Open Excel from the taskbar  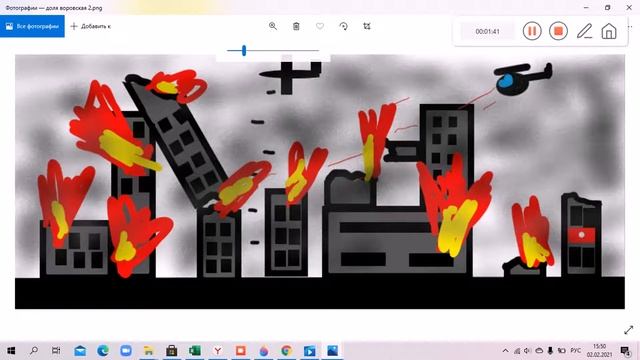195,351
